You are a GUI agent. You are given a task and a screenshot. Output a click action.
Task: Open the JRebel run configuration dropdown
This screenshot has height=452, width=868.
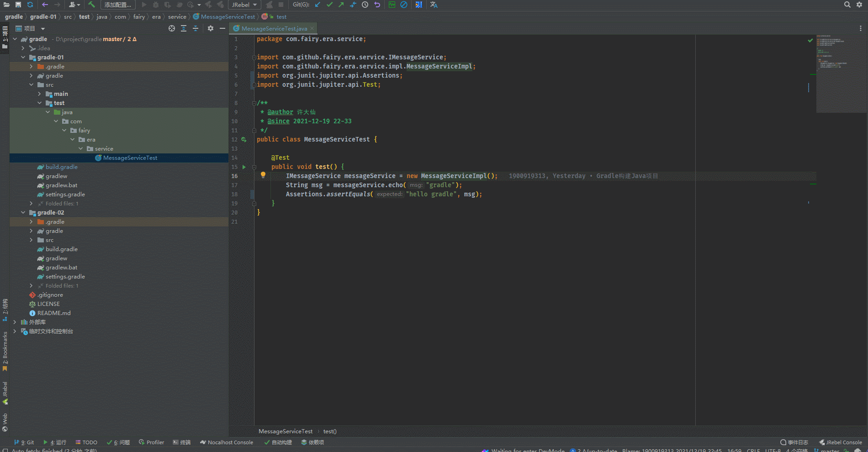tap(244, 5)
